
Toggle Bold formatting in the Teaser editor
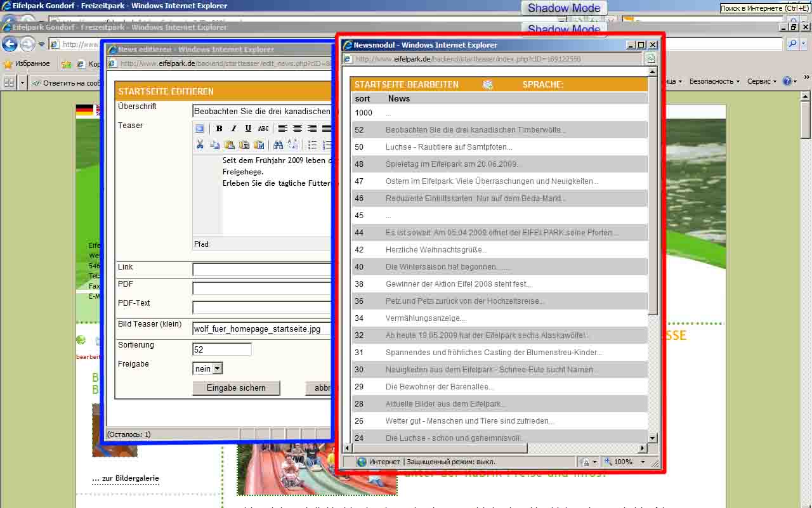tap(219, 128)
